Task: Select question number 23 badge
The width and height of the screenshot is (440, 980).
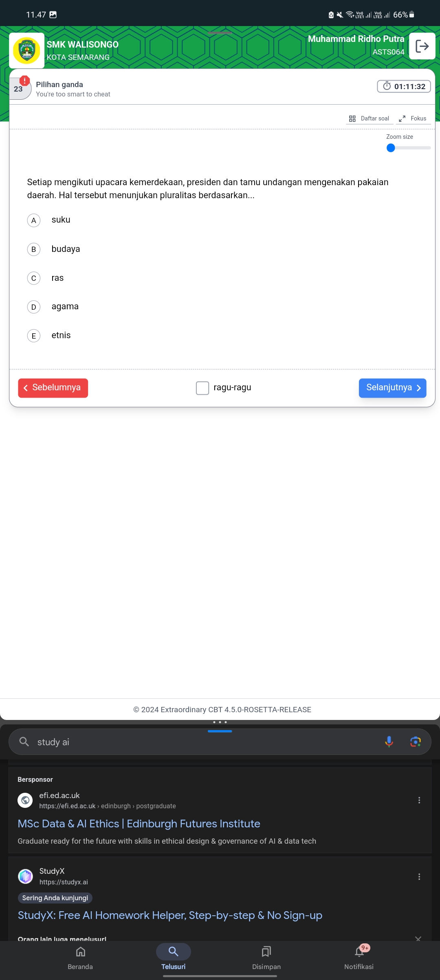Action: pos(18,89)
